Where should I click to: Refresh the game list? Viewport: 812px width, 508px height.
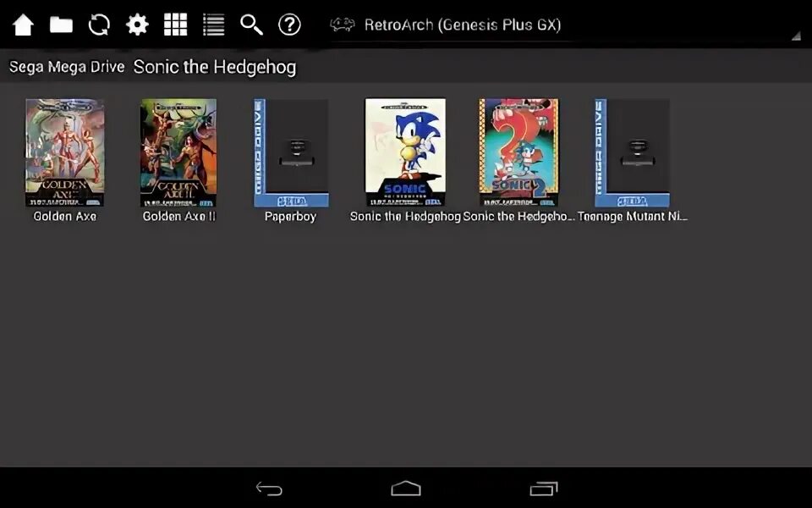click(99, 25)
